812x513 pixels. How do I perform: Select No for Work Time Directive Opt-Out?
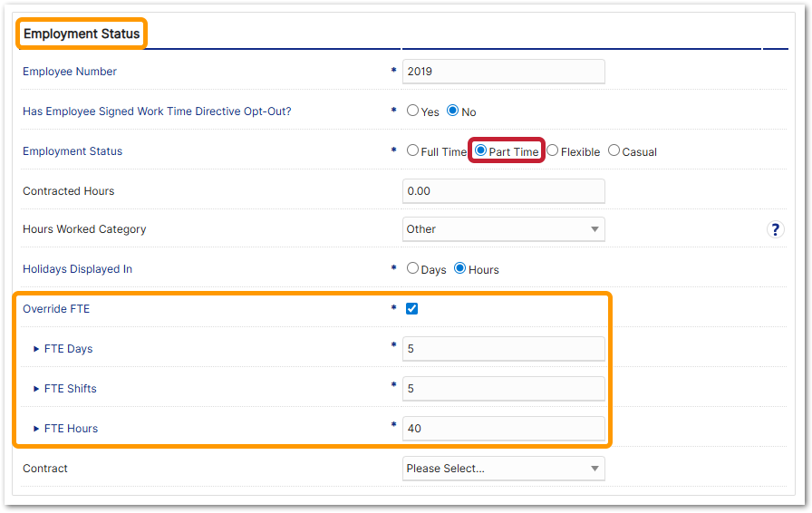[453, 111]
